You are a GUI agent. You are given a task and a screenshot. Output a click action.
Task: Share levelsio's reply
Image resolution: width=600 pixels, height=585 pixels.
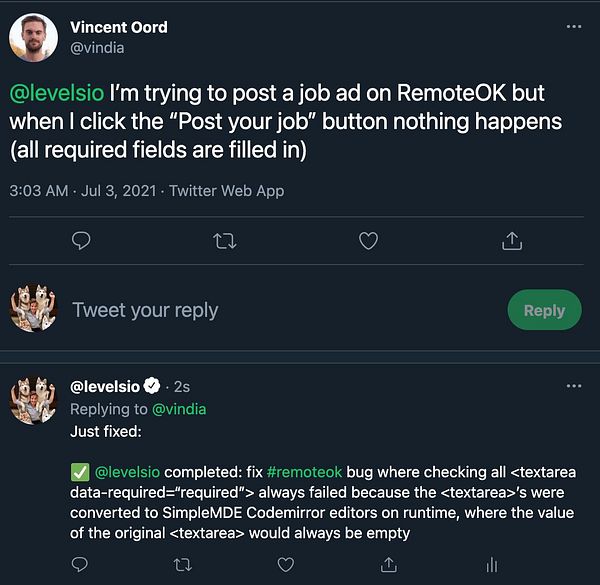pos(388,566)
